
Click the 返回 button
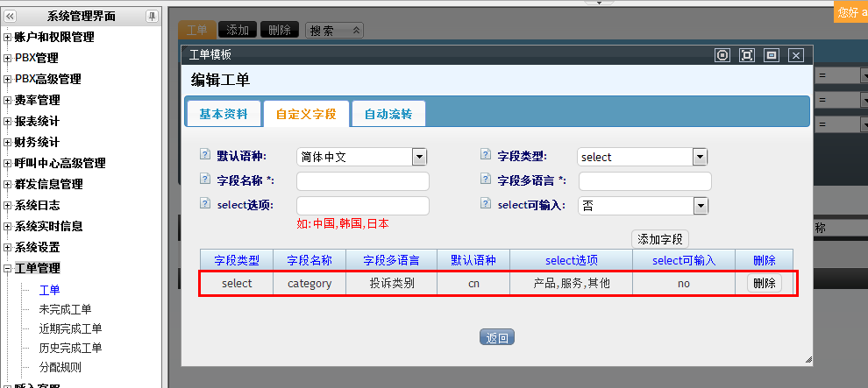pyautogui.click(x=496, y=338)
